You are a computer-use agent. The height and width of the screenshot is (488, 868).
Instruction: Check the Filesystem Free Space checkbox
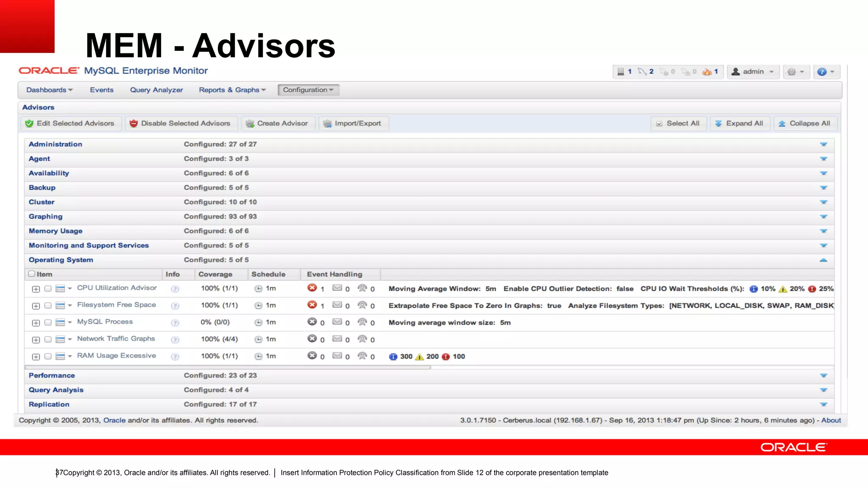(48, 305)
